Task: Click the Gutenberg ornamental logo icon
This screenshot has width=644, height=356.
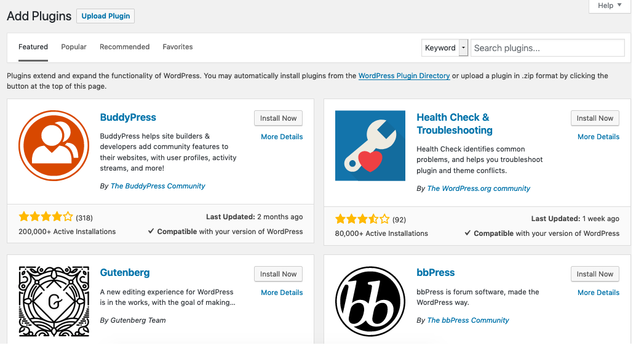Action: click(54, 301)
